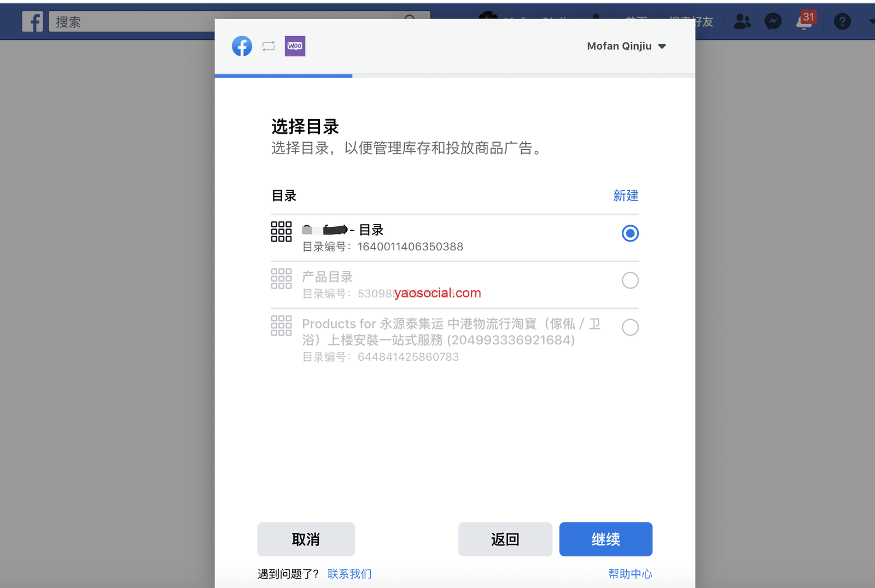Open the 联系我们 contact link

coord(349,574)
